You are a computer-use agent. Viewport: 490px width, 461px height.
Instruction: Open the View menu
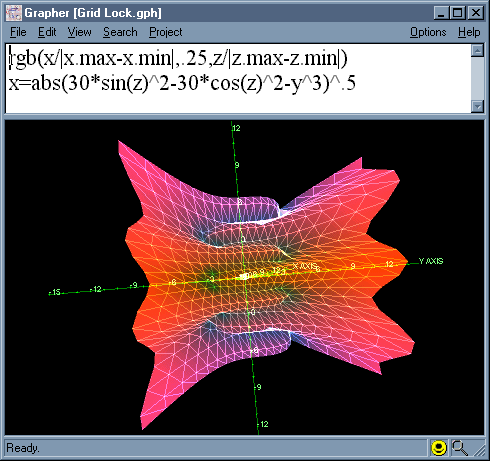[79, 32]
